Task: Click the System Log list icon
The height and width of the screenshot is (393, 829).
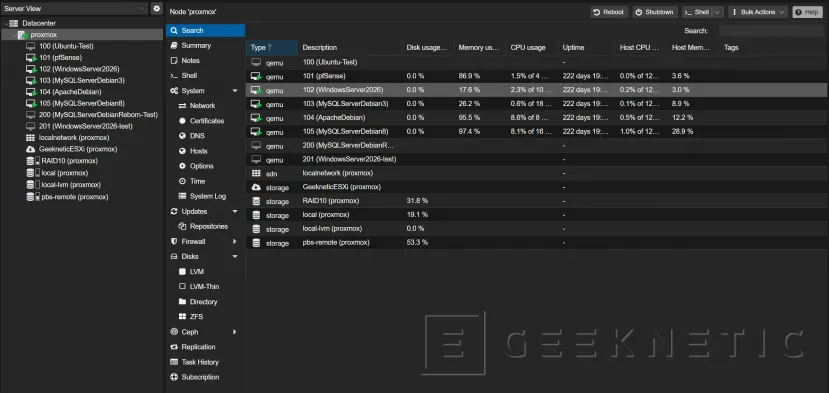Action: click(182, 196)
